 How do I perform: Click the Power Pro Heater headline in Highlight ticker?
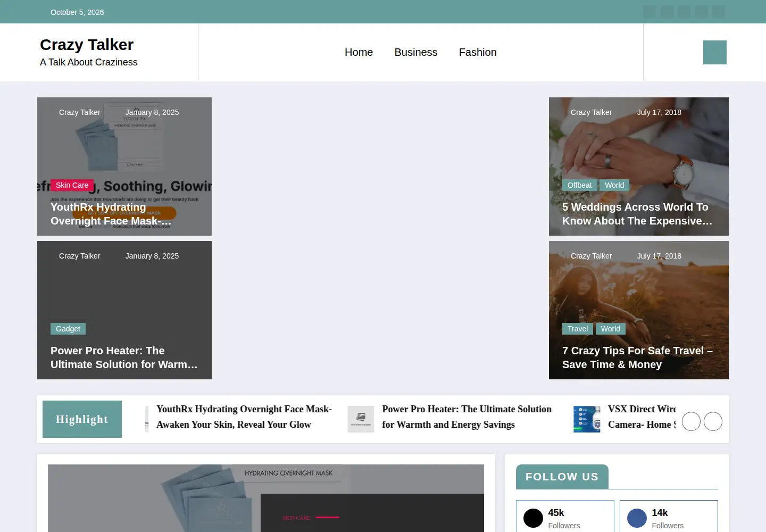(x=467, y=417)
